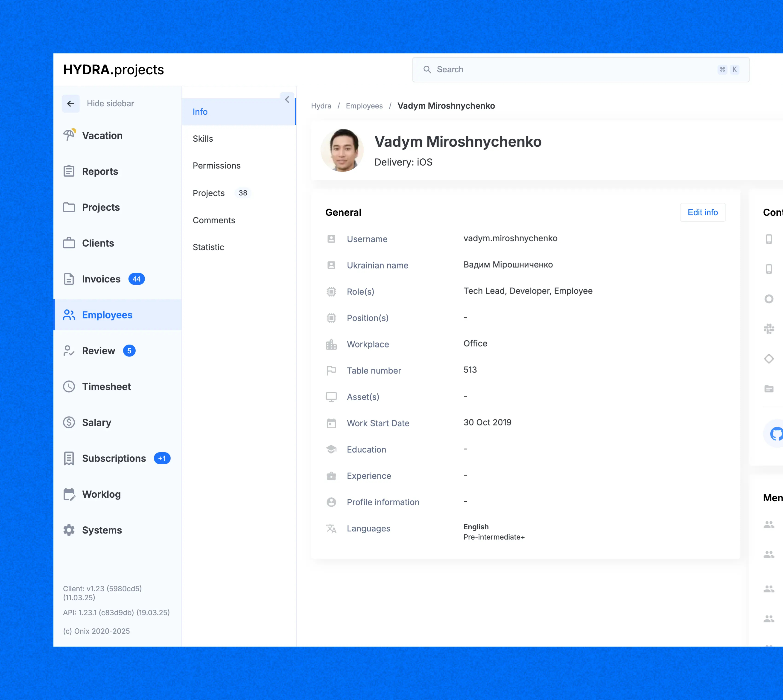Click the Salary dollar icon

pos(69,422)
